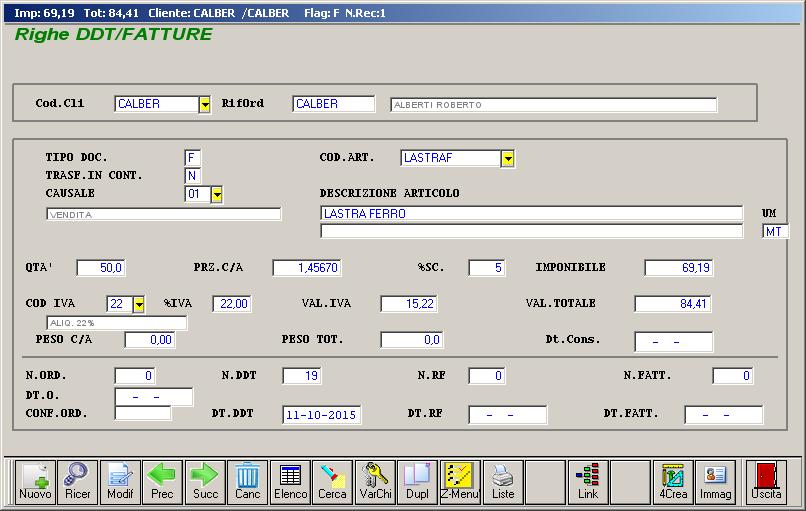Screen dimensions: 806x511
Task: Click the Cerca find icon
Action: coord(332,482)
